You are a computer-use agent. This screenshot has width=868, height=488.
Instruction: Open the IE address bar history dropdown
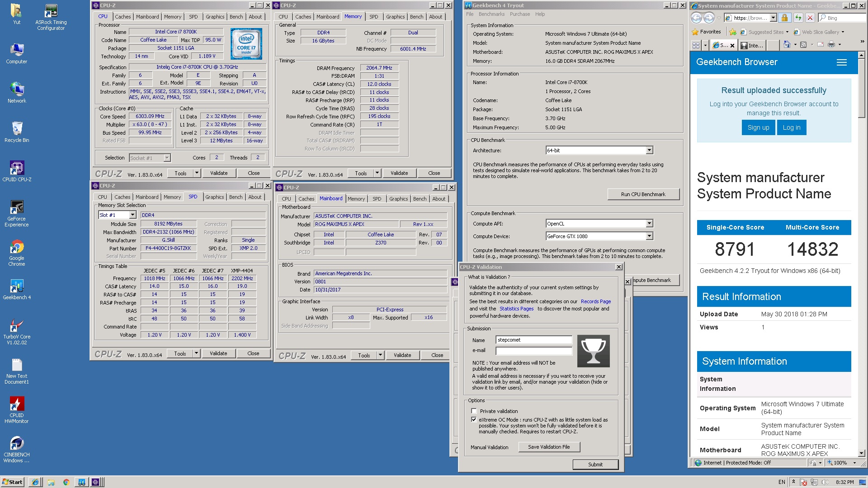tap(773, 18)
